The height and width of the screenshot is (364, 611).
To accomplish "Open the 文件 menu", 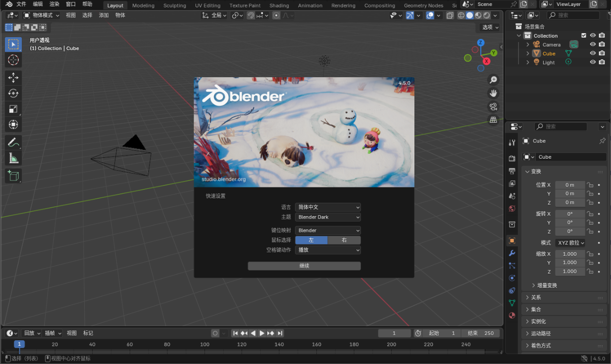I will click(x=21, y=4).
